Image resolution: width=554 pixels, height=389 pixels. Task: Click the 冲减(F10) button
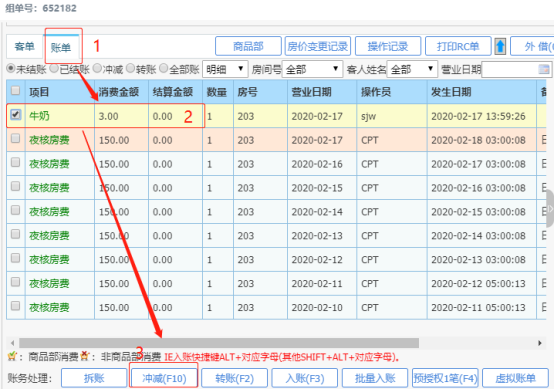coord(164,378)
